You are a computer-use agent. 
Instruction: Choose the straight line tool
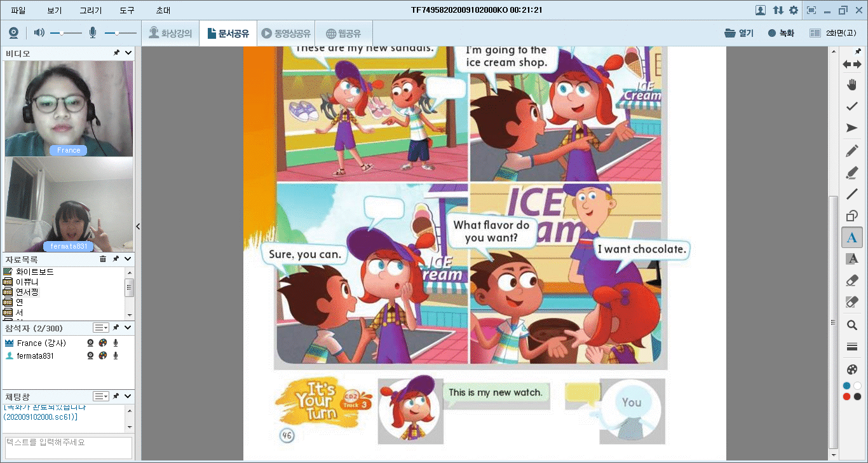[x=852, y=194]
